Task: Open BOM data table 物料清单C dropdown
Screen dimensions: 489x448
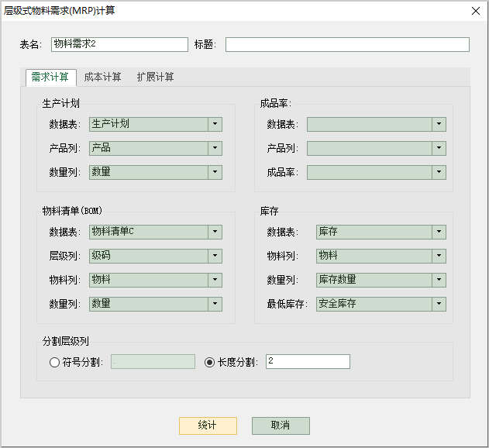Action: point(215,232)
